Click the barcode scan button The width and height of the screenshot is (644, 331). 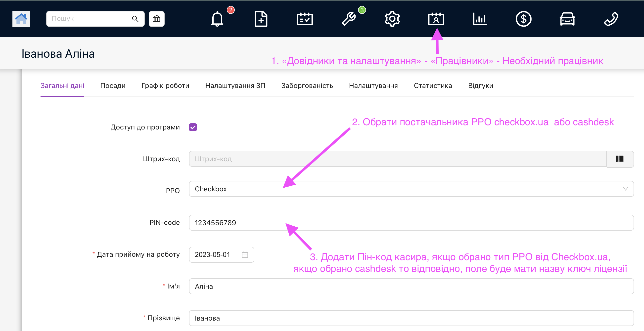[x=620, y=159]
